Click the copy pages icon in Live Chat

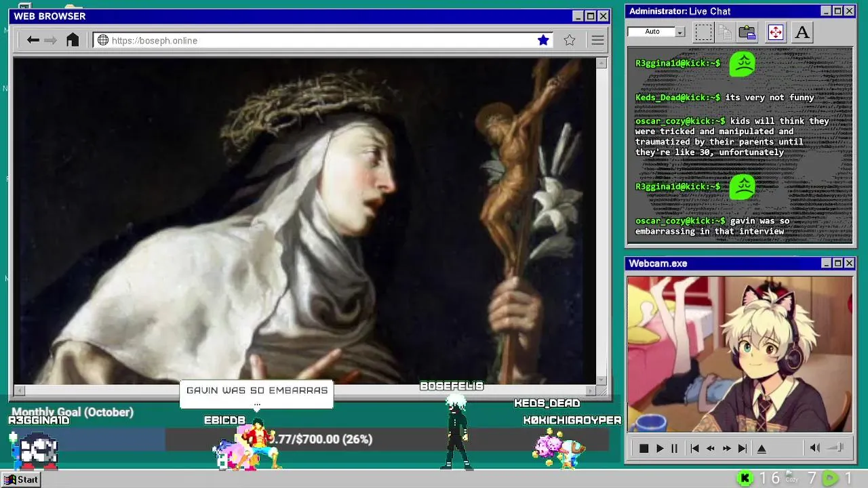point(725,32)
